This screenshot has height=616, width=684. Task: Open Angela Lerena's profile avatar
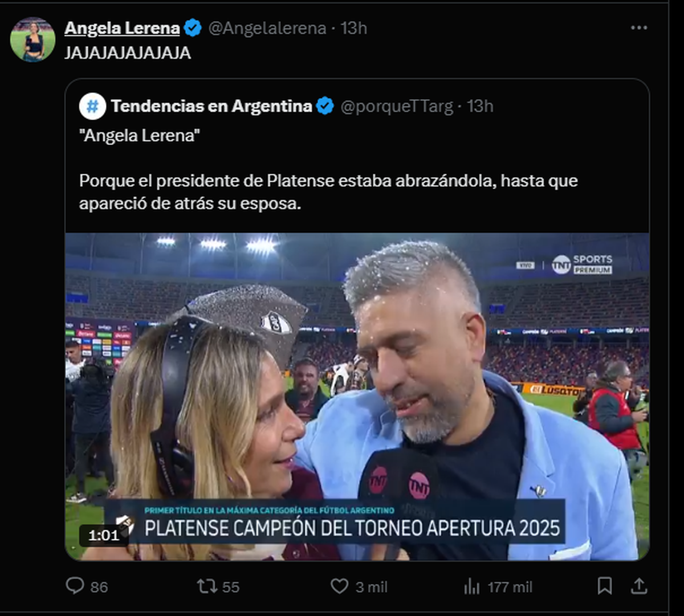coord(33,39)
